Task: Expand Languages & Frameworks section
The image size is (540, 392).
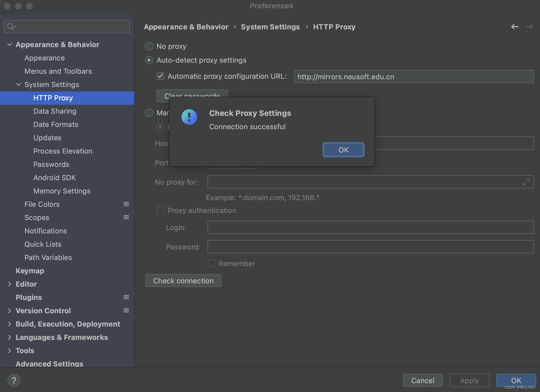Action: pyautogui.click(x=10, y=337)
